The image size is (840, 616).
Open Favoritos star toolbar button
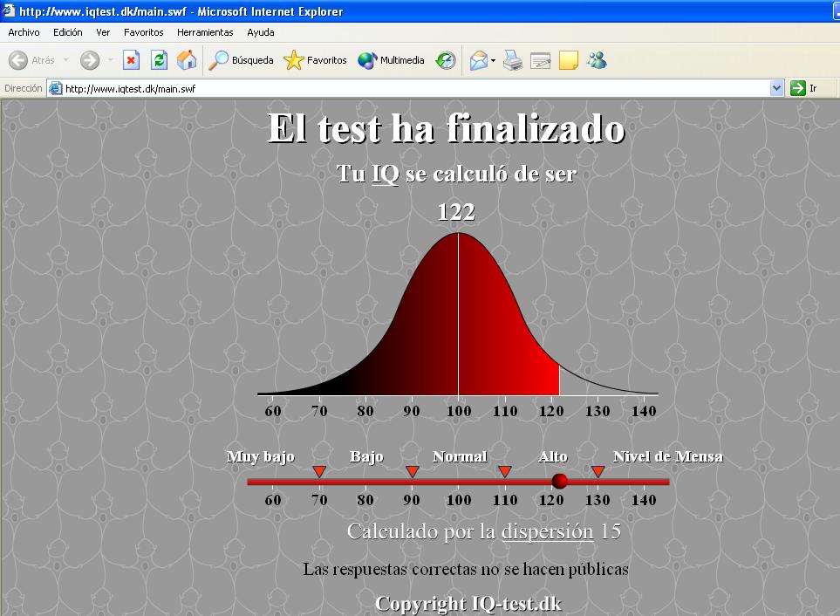(315, 60)
